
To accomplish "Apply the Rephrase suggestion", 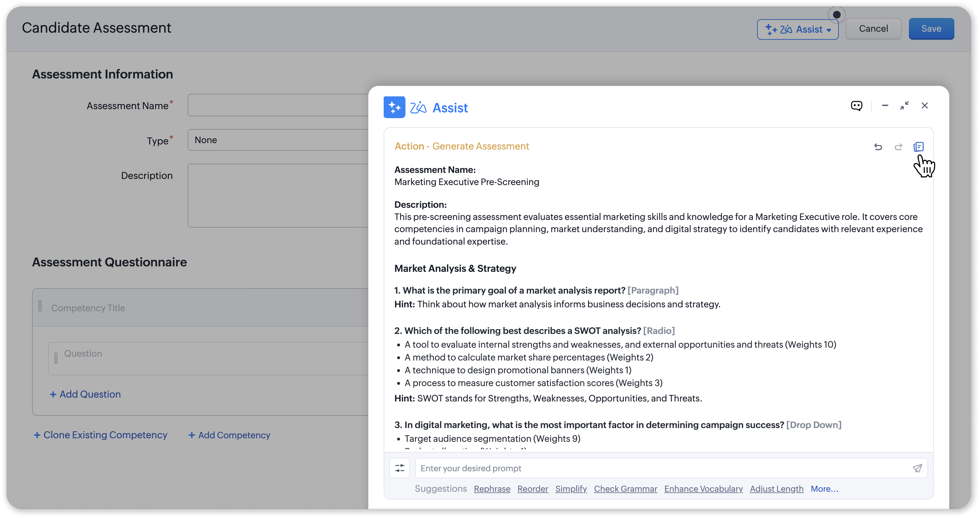I will point(492,489).
